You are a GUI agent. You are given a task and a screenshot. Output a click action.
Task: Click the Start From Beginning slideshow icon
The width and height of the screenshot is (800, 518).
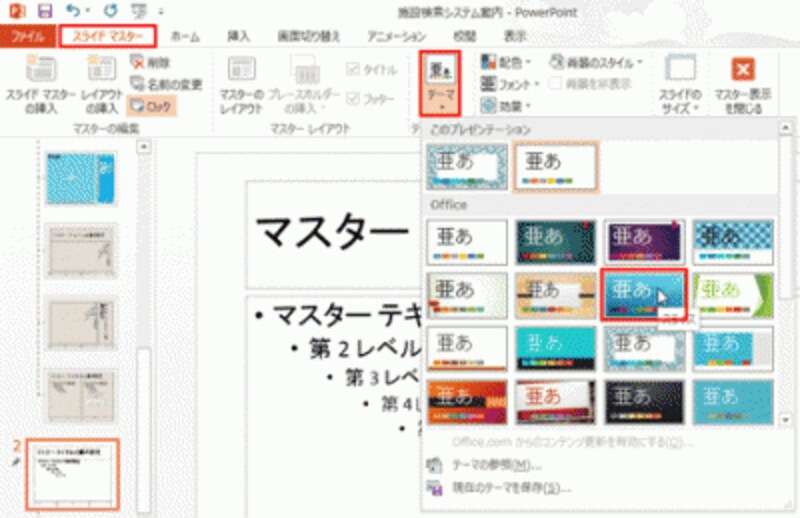point(138,11)
